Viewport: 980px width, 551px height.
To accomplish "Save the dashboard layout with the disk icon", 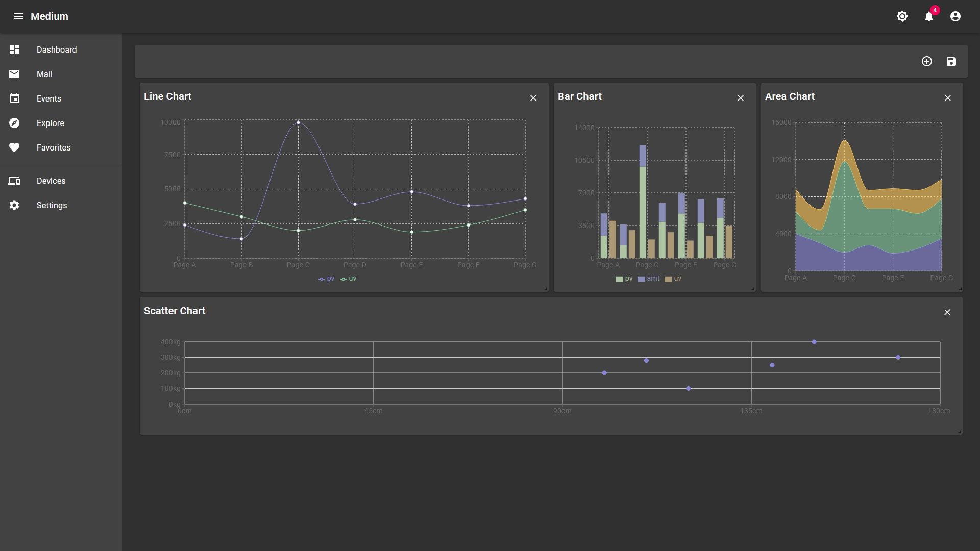I will [951, 61].
